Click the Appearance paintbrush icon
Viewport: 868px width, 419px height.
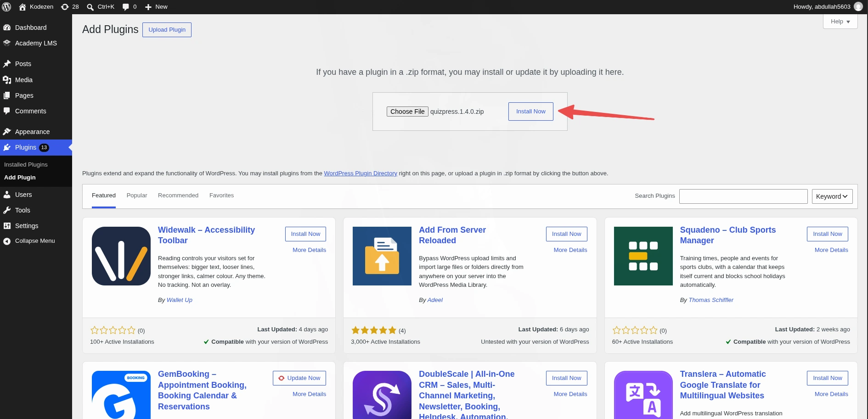pyautogui.click(x=7, y=132)
